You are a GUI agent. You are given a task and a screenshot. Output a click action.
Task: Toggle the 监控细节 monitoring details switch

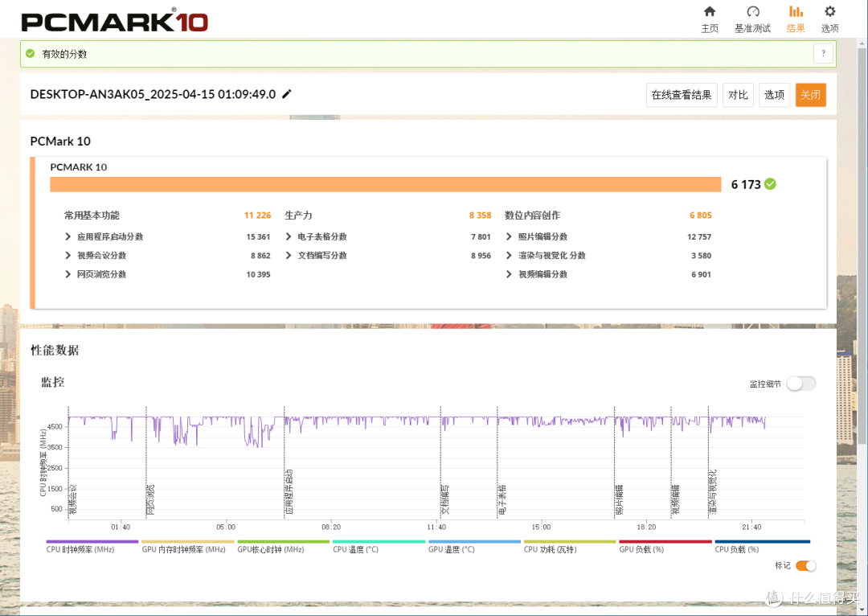801,384
